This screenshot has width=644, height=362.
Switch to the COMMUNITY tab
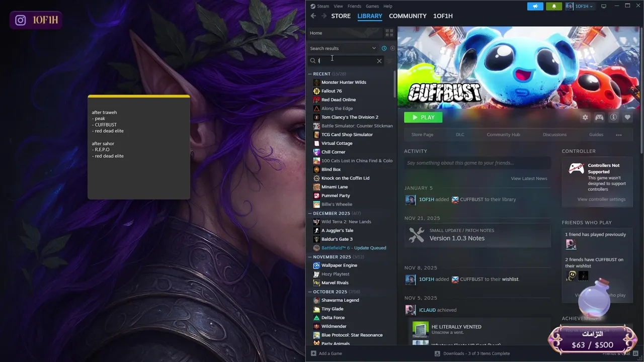408,16
